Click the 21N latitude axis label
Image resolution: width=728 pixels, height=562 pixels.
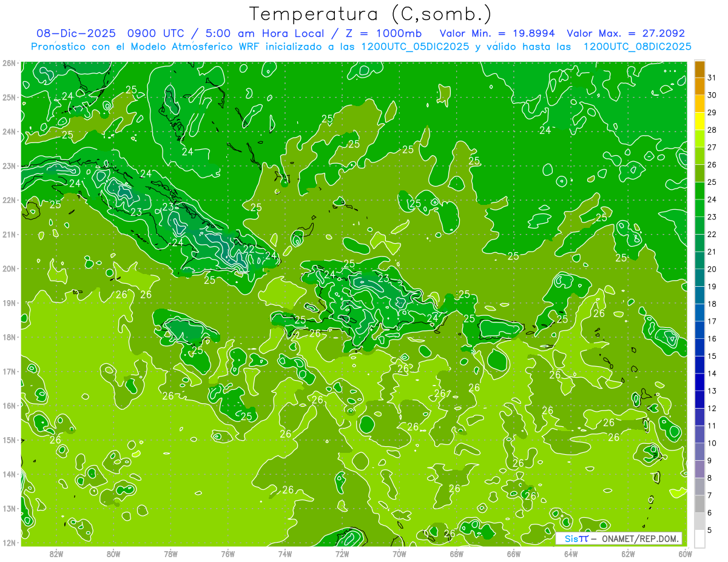click(x=9, y=234)
